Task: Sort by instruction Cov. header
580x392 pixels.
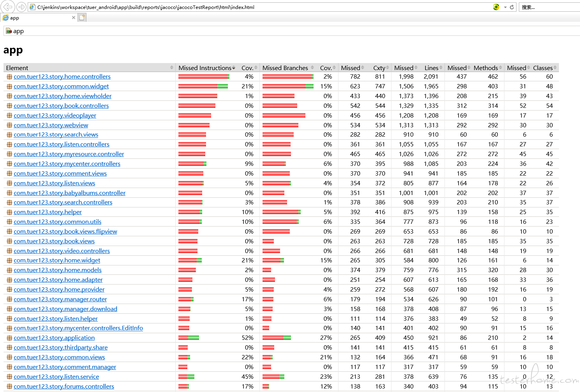Action: 249,68
